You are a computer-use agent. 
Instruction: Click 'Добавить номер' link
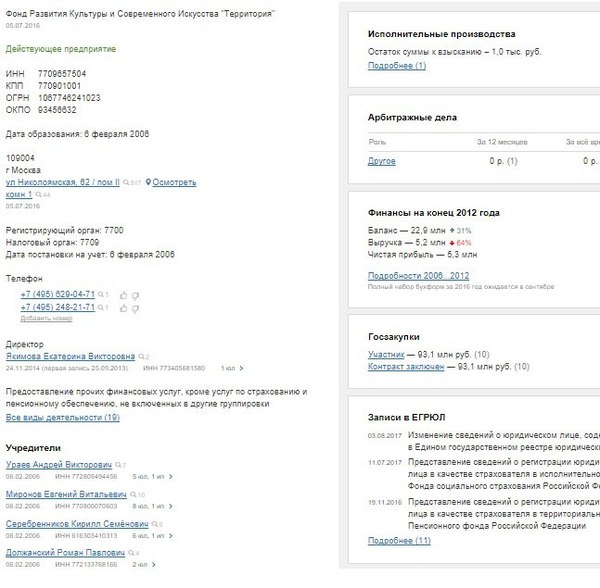(x=46, y=318)
